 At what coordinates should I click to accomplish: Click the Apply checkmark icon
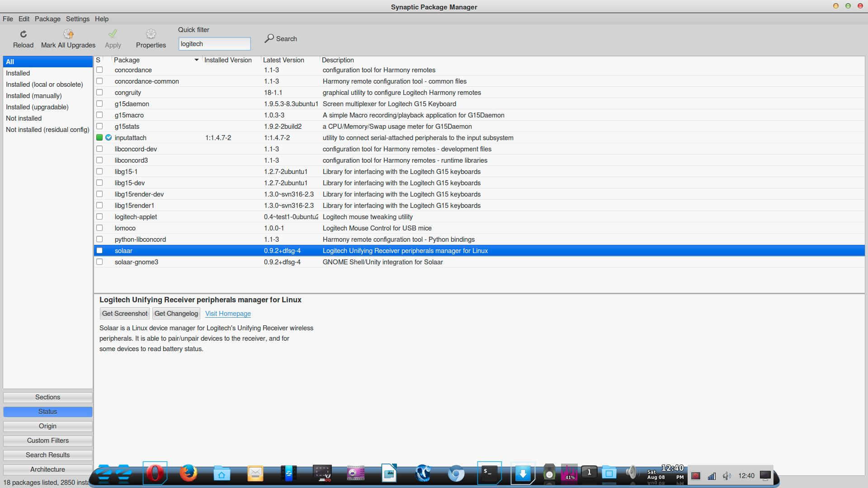coord(113,34)
